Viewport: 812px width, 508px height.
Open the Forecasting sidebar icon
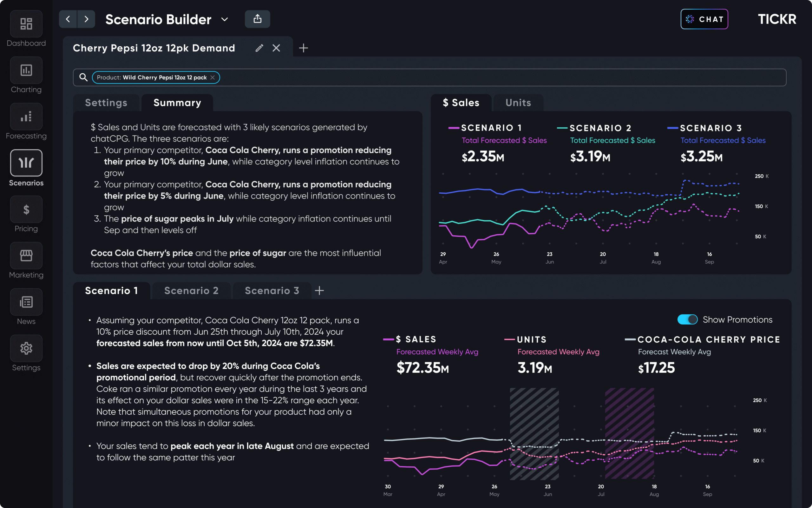point(26,117)
